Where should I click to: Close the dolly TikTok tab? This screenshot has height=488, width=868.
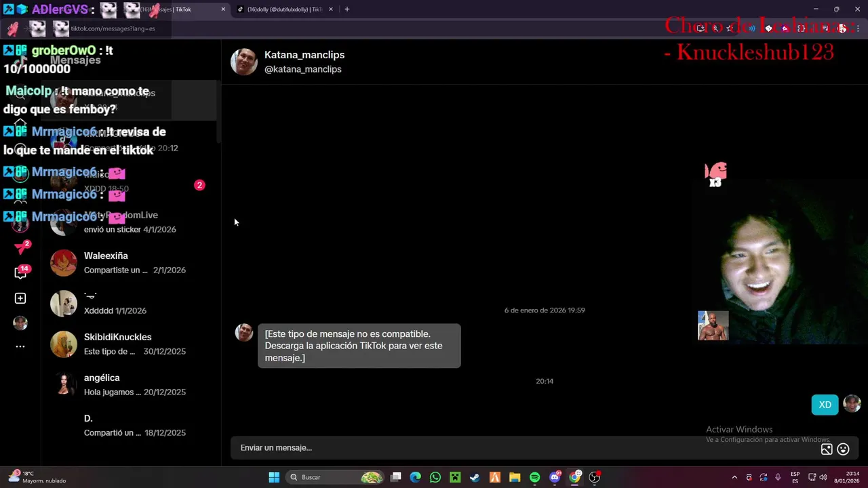click(x=330, y=9)
